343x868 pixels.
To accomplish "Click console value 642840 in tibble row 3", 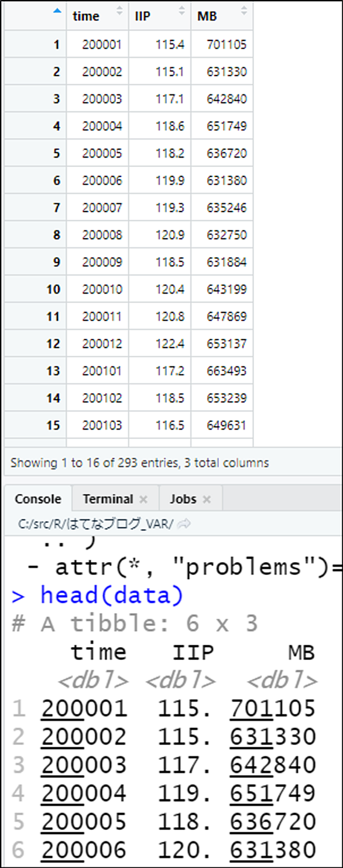I will point(273,764).
